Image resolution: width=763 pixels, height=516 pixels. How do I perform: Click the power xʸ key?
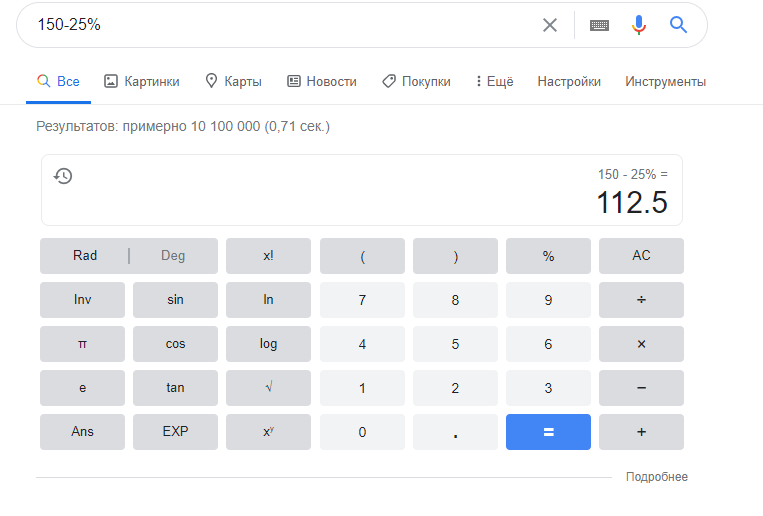[x=268, y=432]
